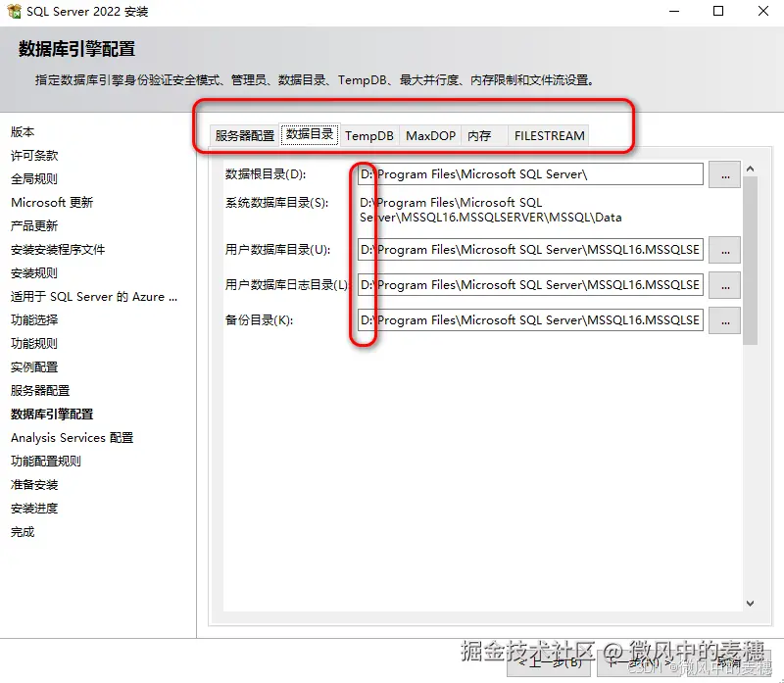This screenshot has width=784, height=683.
Task: Click the browse button beside 数据根目录
Action: 724,173
